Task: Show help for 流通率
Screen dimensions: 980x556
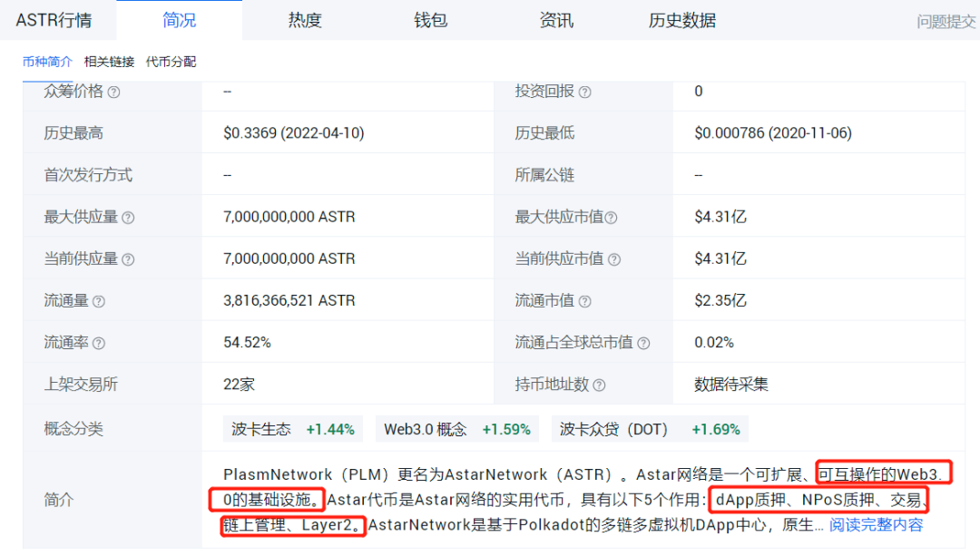Action: tap(99, 344)
